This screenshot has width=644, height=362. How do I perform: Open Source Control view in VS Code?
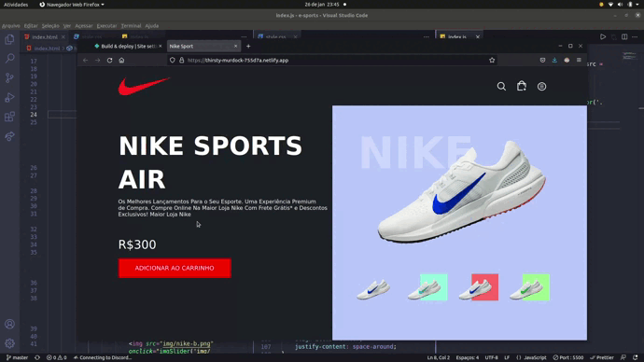click(9, 77)
